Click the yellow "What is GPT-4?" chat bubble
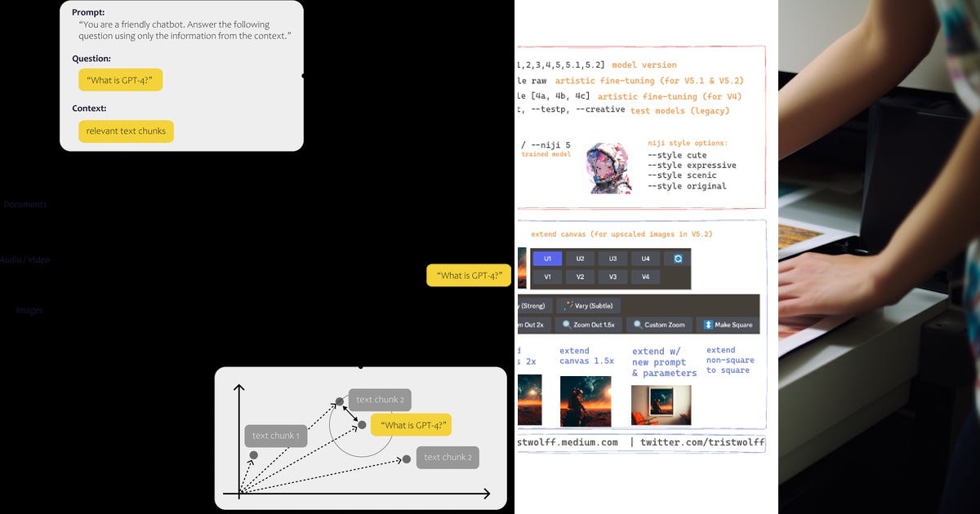 469,275
